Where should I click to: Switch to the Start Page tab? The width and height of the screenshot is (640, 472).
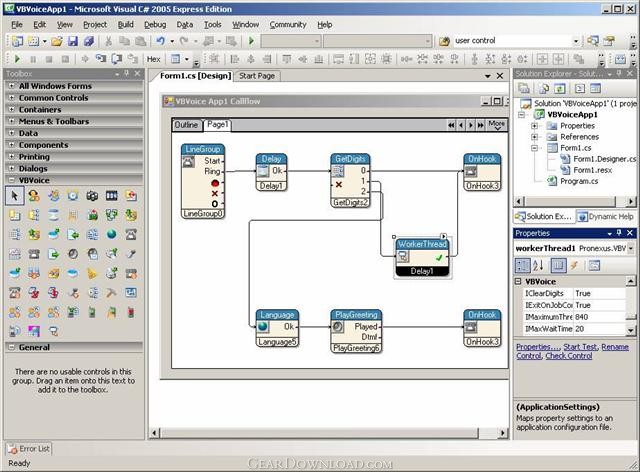coord(257,76)
